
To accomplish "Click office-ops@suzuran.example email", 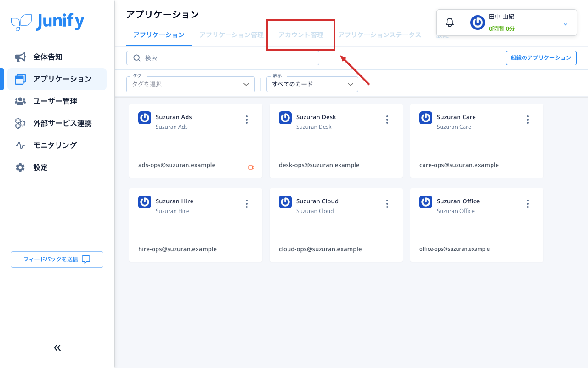I will (454, 249).
